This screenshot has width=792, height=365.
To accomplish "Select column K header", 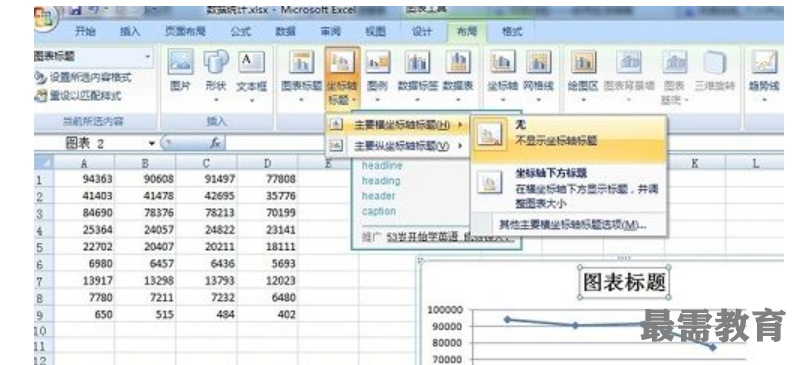I will click(x=695, y=163).
